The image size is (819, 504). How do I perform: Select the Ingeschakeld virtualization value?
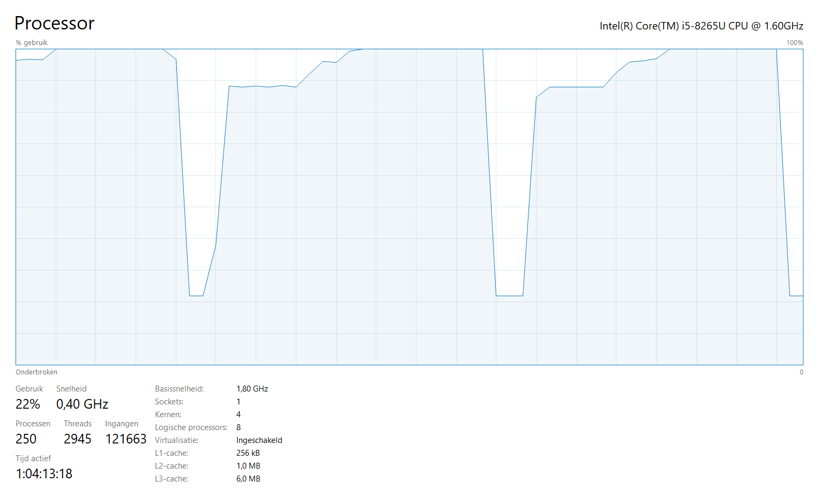[x=259, y=440]
